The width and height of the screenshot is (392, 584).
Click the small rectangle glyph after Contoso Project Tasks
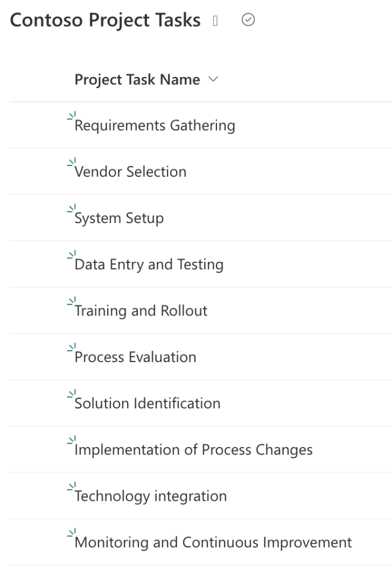tap(215, 21)
